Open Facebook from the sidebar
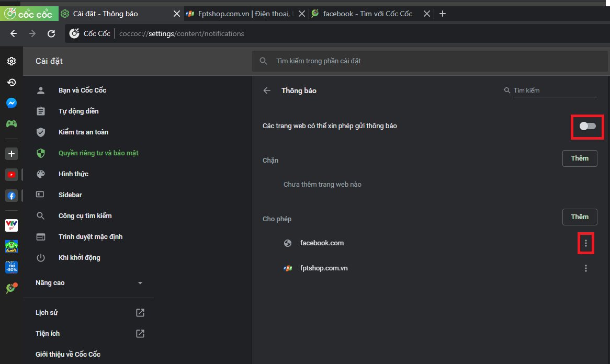 click(12, 196)
